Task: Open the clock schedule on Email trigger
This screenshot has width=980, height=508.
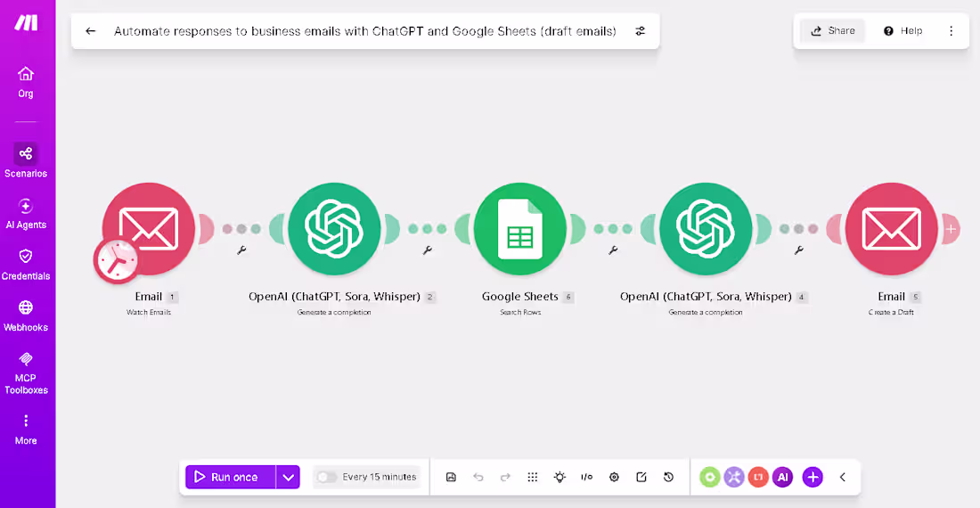Action: tap(116, 260)
